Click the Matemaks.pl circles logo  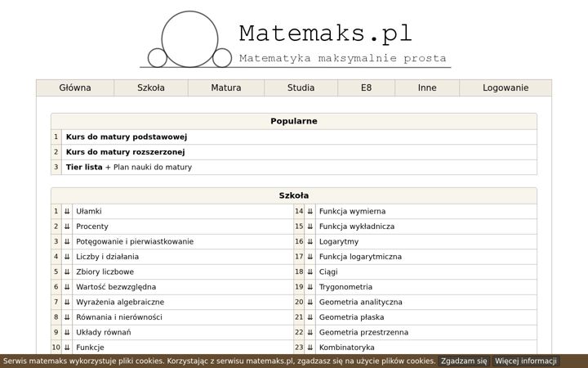pos(189,39)
